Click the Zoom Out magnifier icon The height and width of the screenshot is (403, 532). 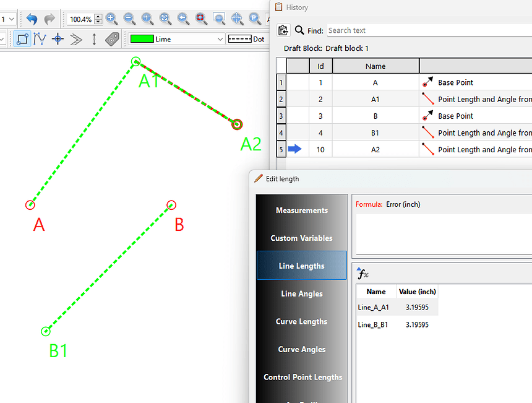coord(129,19)
